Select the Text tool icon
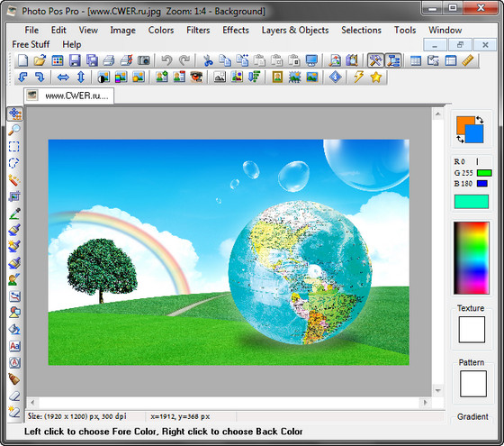This screenshot has width=504, height=446. point(14,346)
